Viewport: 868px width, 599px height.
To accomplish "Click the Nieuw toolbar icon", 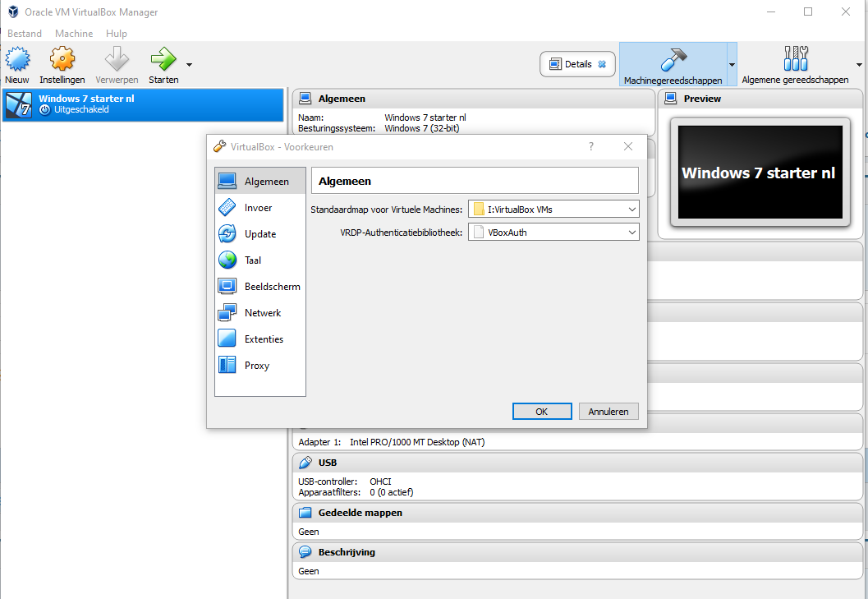I will tap(17, 58).
